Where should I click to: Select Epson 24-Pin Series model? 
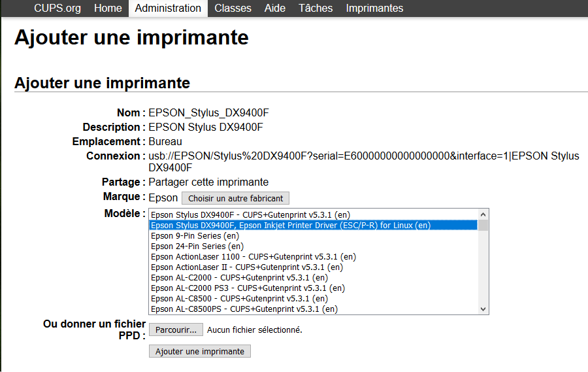(x=314, y=246)
